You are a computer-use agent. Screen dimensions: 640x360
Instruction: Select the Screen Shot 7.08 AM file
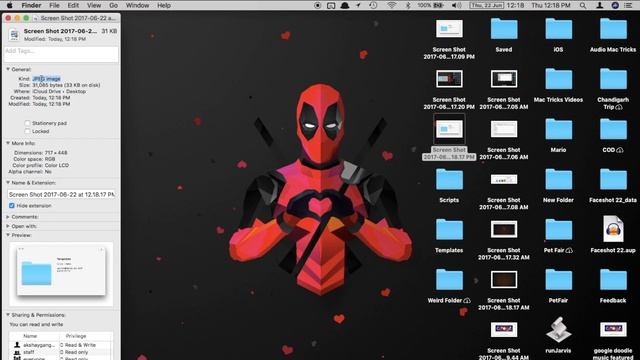click(504, 179)
